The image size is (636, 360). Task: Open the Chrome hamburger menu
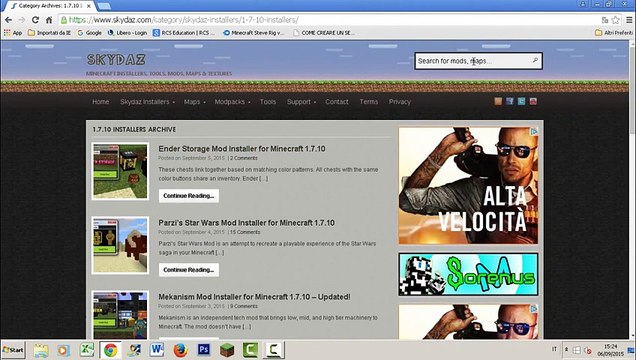(629, 20)
